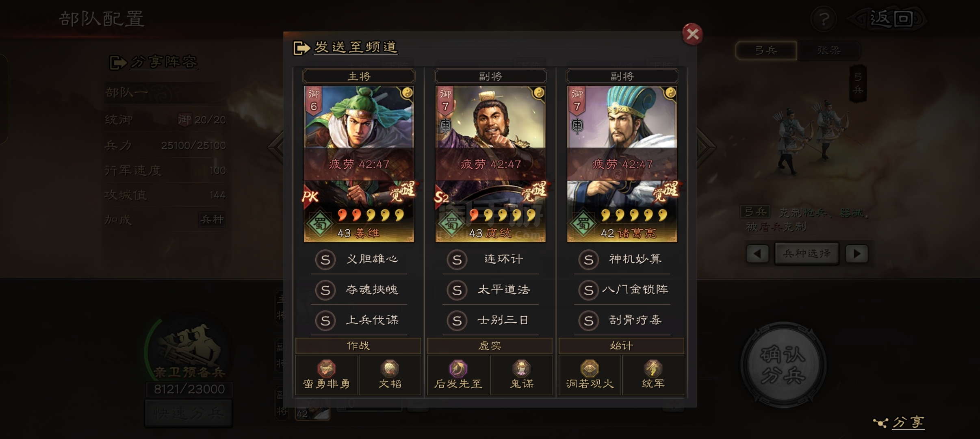The height and width of the screenshot is (439, 980).
Task: Go to previous troop type arrow
Action: 757,254
